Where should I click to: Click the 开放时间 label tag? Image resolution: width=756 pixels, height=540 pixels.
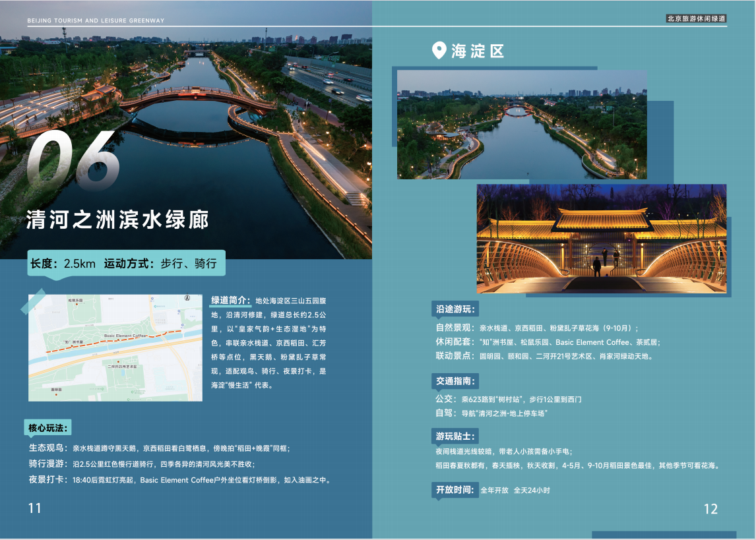454,490
